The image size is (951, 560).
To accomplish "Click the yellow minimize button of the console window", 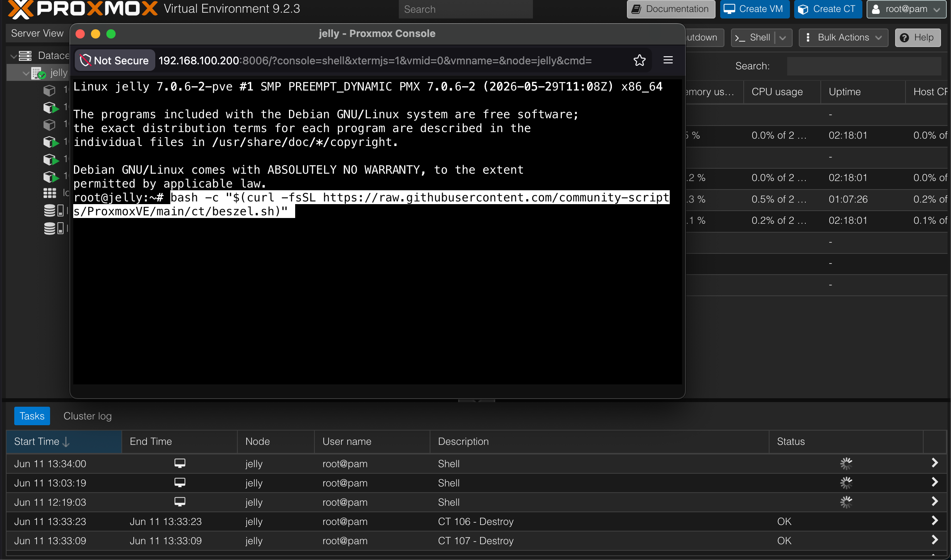I will (96, 34).
